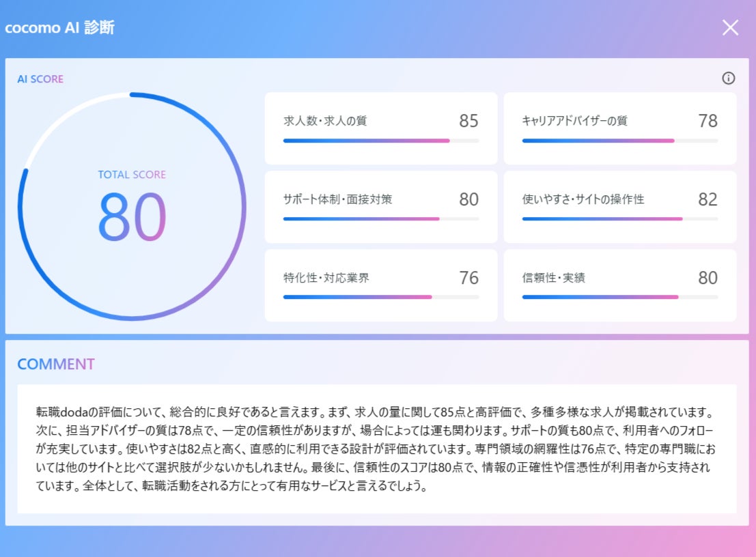Click the キャリアアドバイザーの質 progress bar
Image resolution: width=756 pixels, height=557 pixels.
coord(619,141)
